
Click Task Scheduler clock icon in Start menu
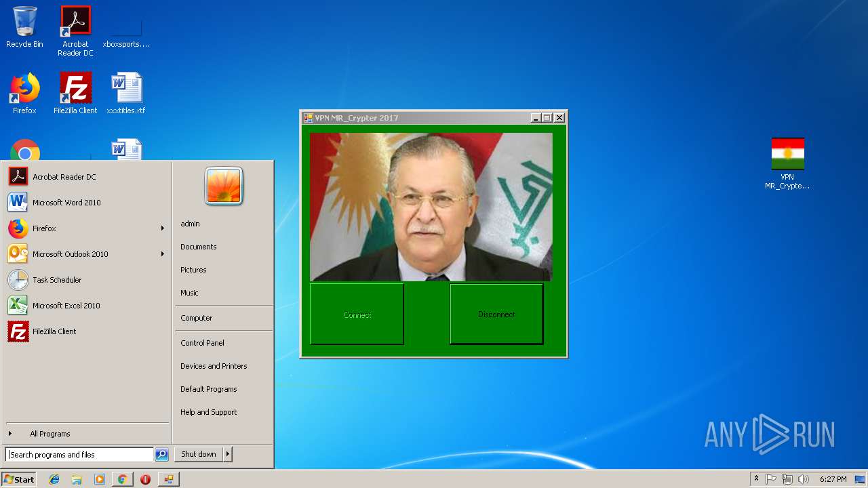(18, 280)
